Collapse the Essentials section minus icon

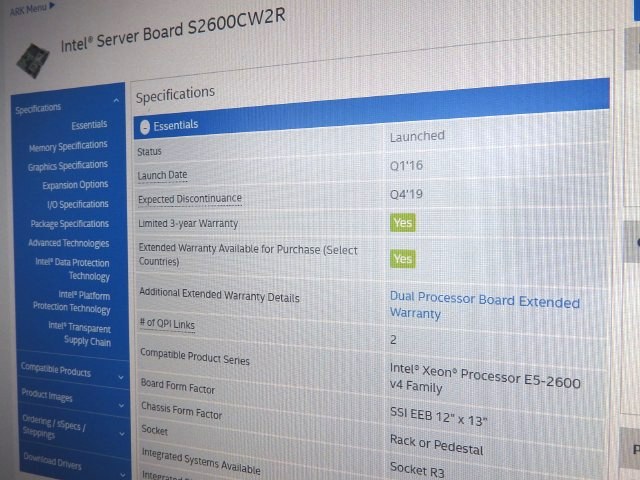point(145,127)
